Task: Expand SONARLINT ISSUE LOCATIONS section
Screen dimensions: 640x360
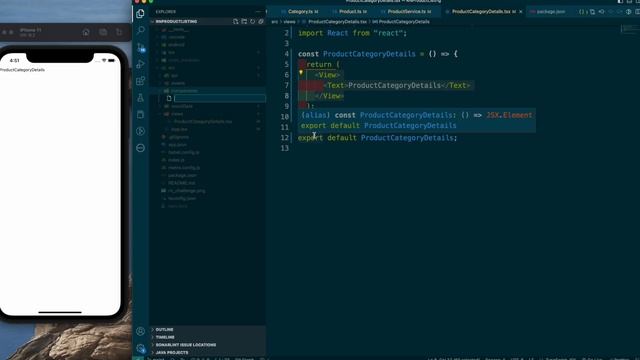Action: pyautogui.click(x=208, y=345)
